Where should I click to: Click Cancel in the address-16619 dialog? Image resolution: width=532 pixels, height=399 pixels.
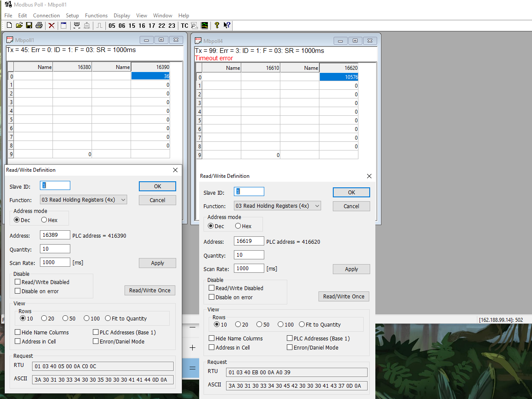tap(351, 206)
